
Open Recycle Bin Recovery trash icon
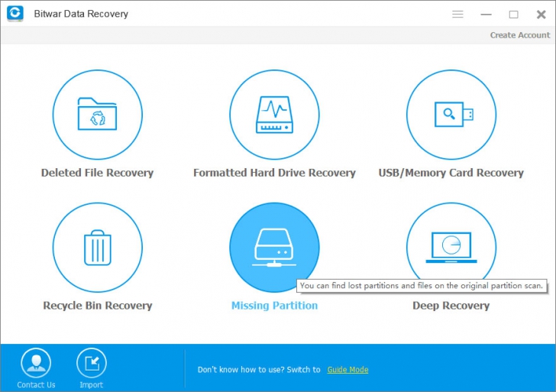pos(98,248)
